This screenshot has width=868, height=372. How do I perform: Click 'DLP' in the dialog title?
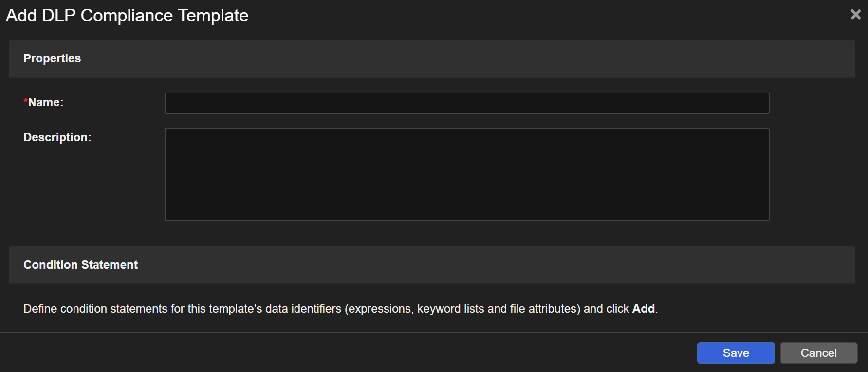(x=58, y=16)
